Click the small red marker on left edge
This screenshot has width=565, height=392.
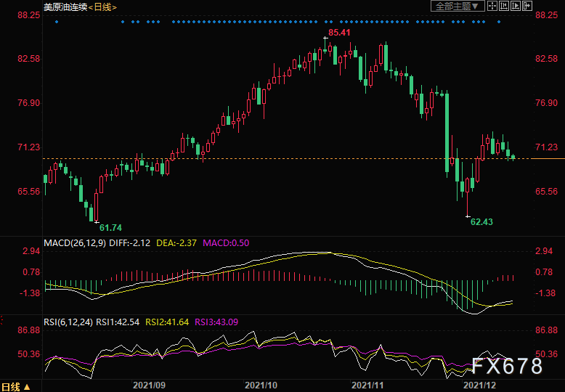click(x=1, y=320)
